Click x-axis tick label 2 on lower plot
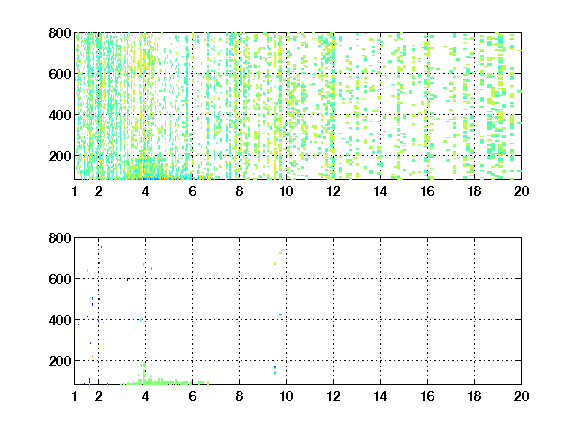The height and width of the screenshot is (432, 576). coord(98,396)
